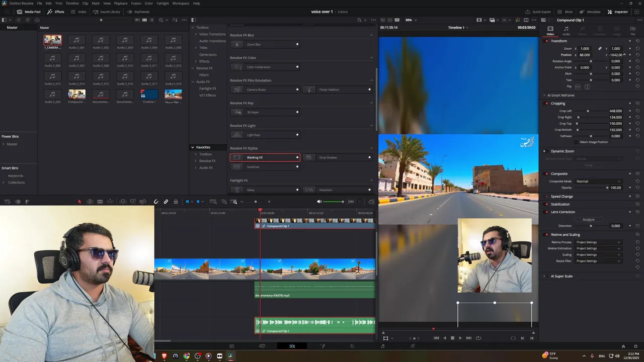Add keyframe for Crop Left diamond icon

pyautogui.click(x=630, y=111)
